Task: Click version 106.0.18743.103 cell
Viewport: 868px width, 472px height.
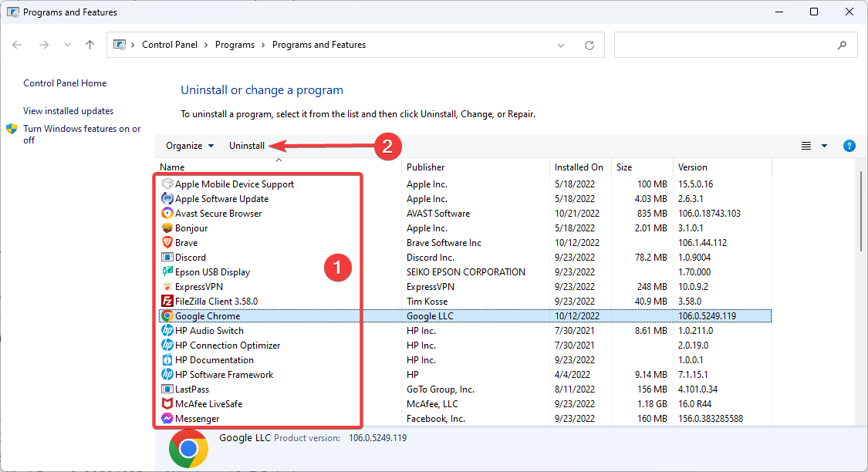Action: (709, 213)
